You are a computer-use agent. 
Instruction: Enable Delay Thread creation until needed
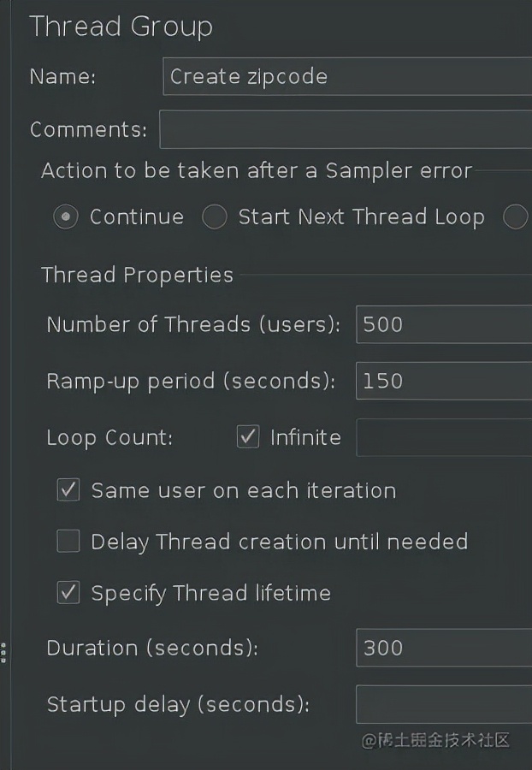(x=68, y=542)
